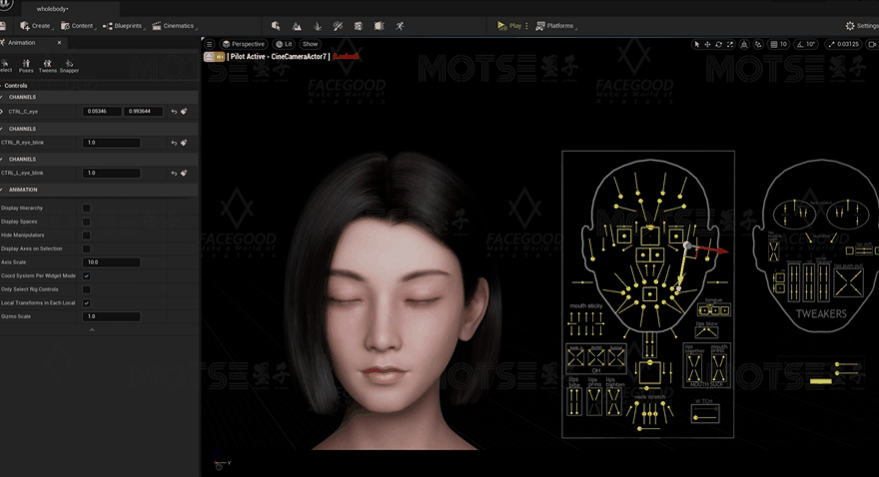This screenshot has height=477, width=879.
Task: Collapse the Controls section
Action: tap(2, 86)
